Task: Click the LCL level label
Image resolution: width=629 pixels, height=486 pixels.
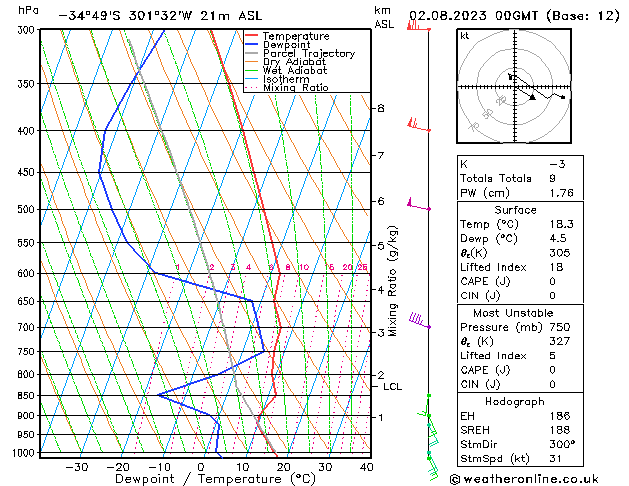Action: [392, 387]
